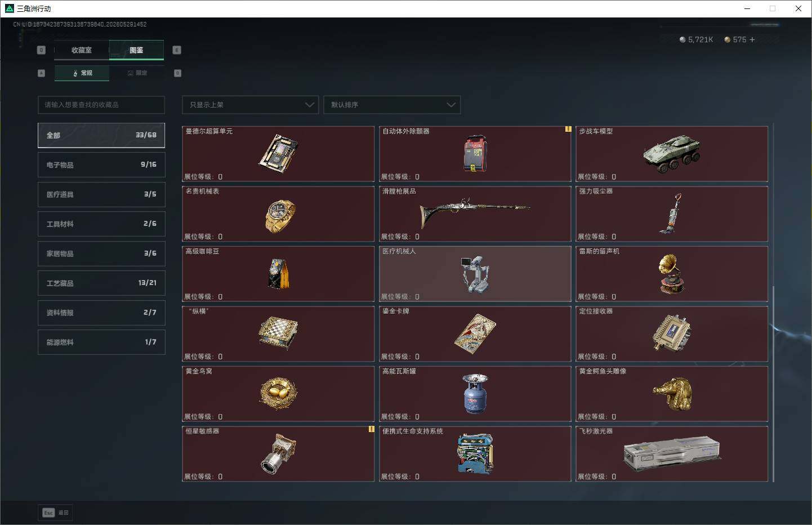Click the 展位等级: 0 label under 步战车模型
Image resolution: width=812 pixels, height=525 pixels.
click(x=597, y=177)
